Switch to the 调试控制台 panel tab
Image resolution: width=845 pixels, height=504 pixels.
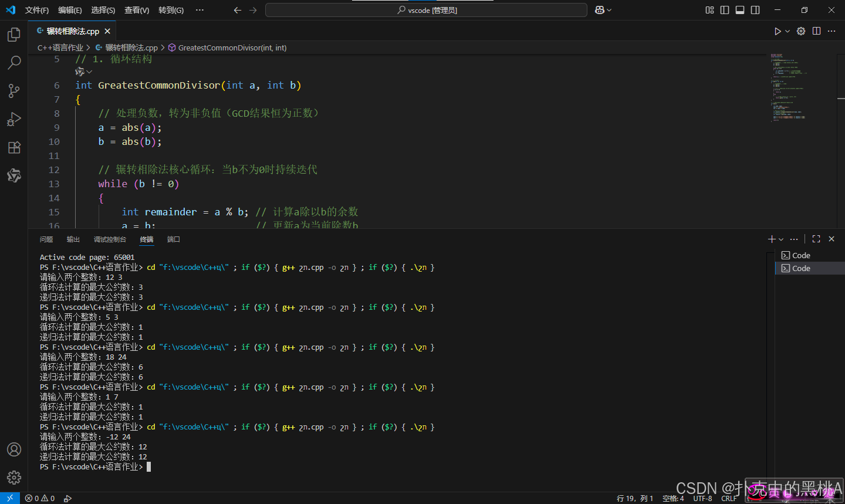[110, 239]
